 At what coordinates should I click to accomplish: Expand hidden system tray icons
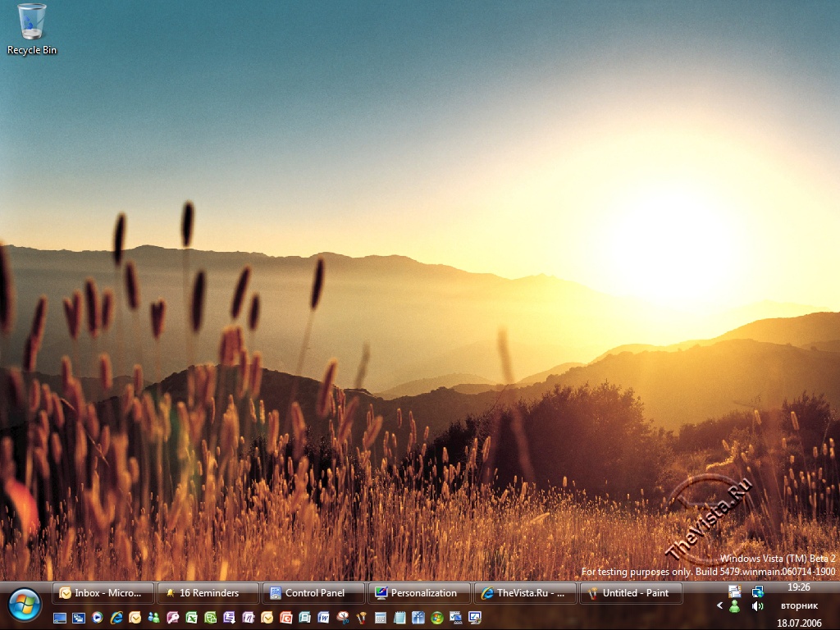point(719,606)
